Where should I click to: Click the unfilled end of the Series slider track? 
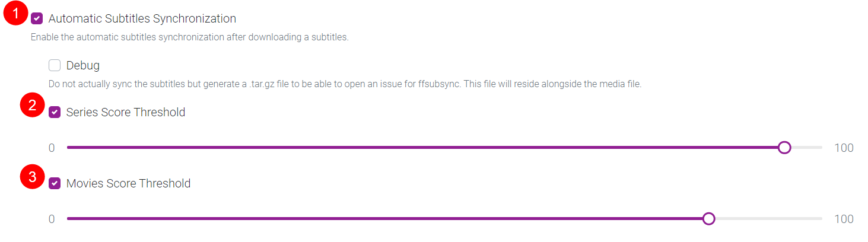(807, 148)
